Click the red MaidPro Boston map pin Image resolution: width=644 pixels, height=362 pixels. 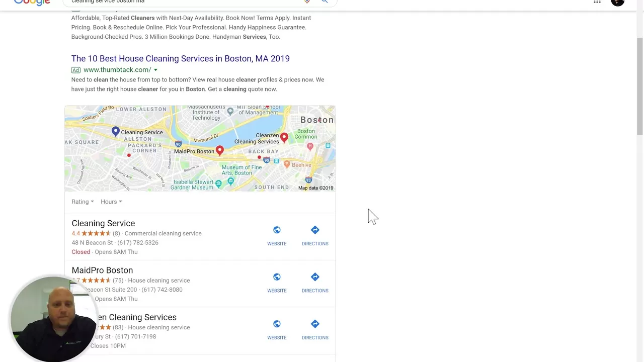pos(220,150)
